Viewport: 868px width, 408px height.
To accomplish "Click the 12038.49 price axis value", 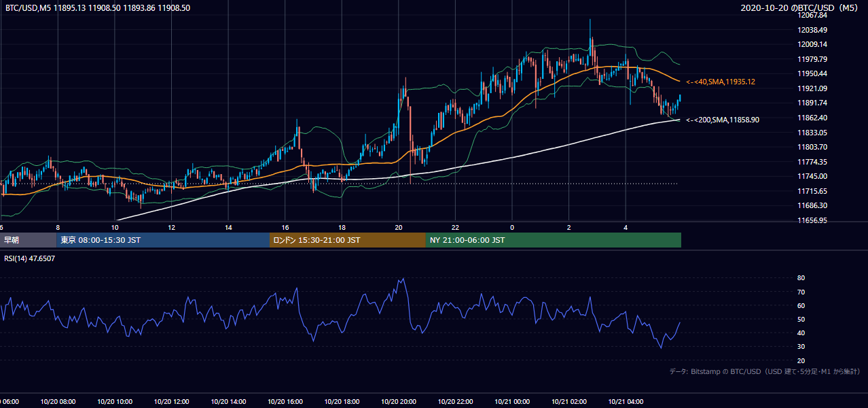I will tap(813, 30).
